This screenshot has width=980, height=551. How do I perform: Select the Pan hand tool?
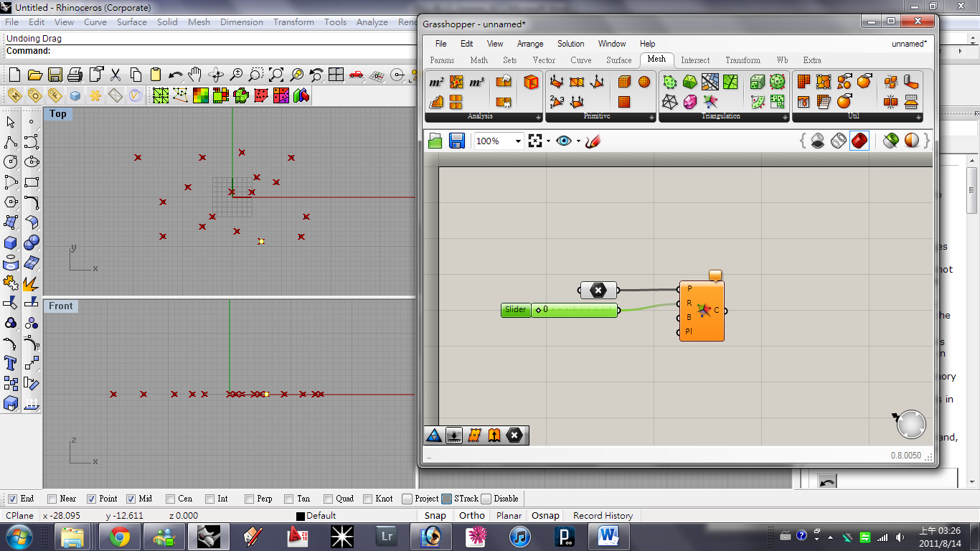click(x=195, y=75)
